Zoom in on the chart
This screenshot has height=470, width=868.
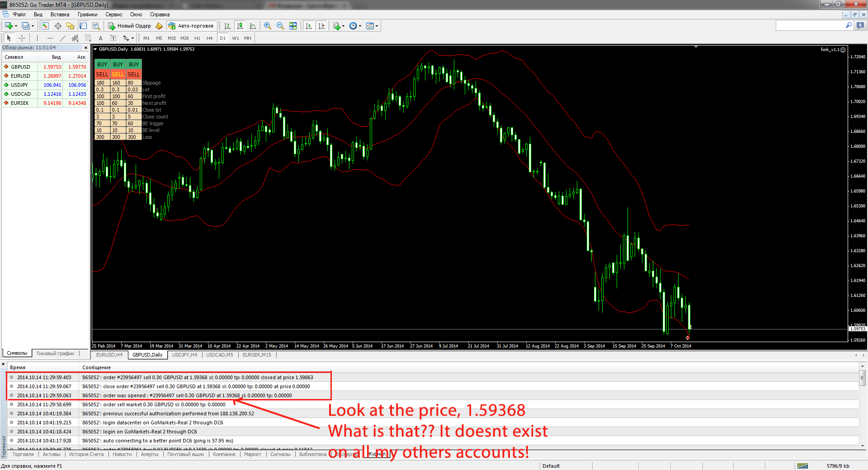[268, 26]
